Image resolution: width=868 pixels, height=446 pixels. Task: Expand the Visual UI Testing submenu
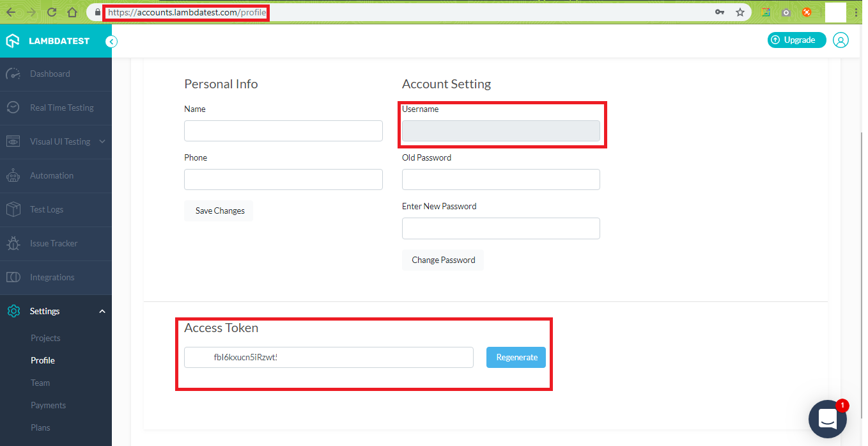102,141
